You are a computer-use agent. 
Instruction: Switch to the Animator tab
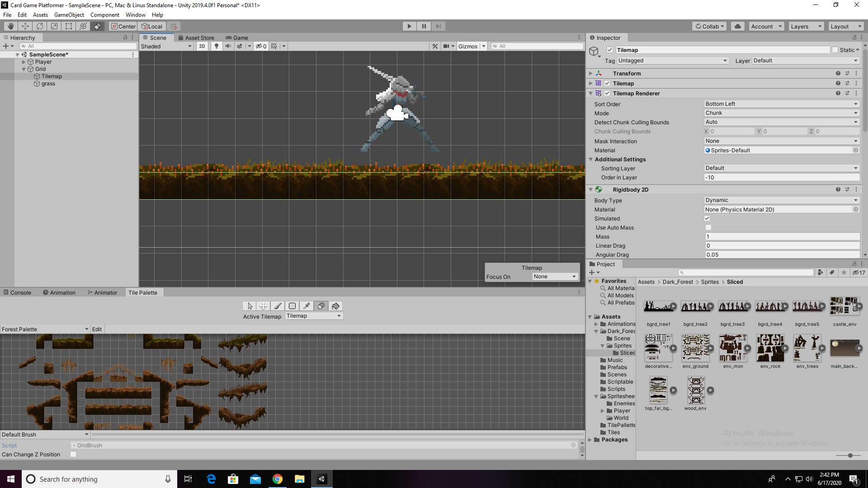(x=102, y=293)
